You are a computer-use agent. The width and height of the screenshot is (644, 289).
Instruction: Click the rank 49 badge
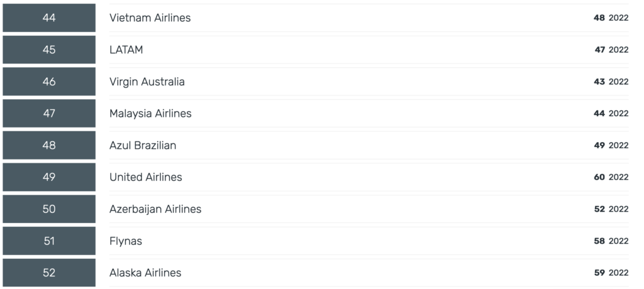49,177
